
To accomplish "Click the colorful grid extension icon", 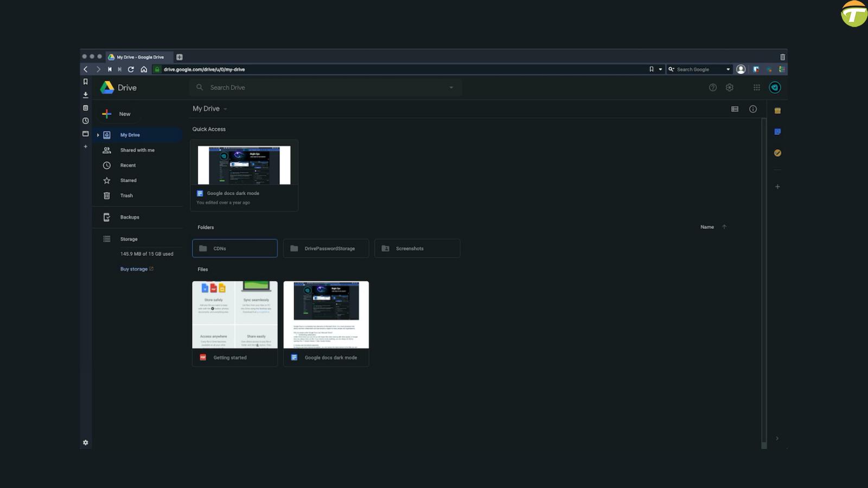I will pyautogui.click(x=781, y=69).
